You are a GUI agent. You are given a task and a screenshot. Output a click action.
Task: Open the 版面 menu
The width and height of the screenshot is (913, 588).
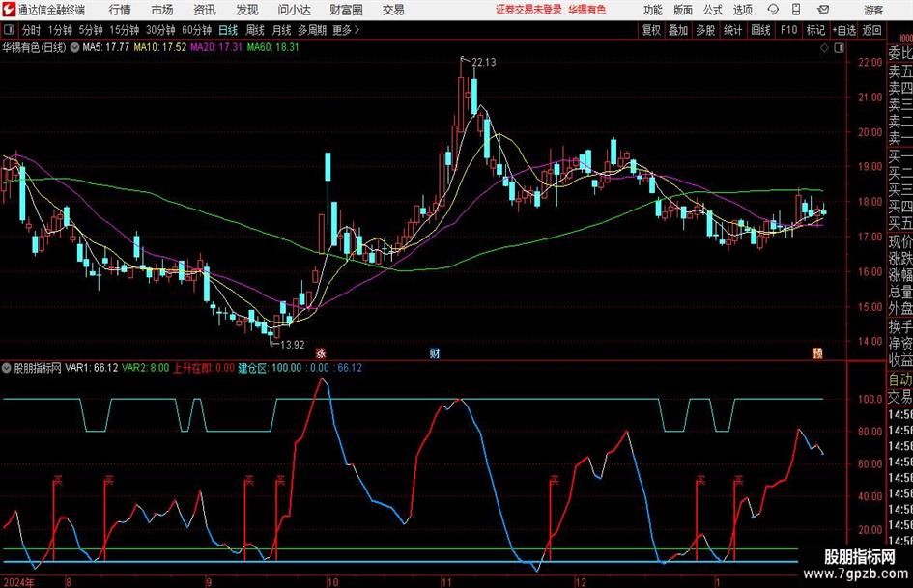(683, 10)
